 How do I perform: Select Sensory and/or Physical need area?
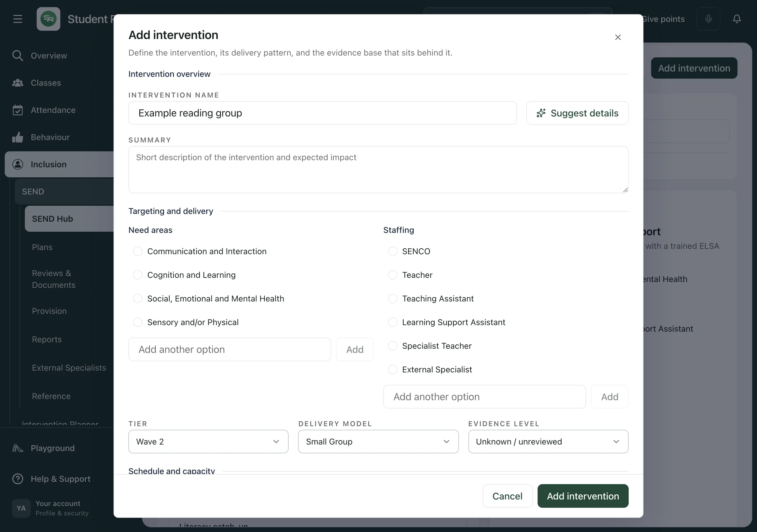click(x=138, y=322)
